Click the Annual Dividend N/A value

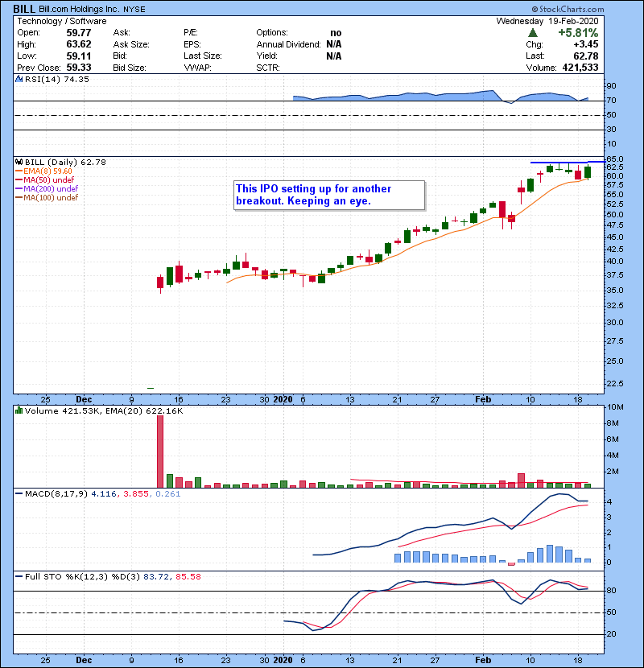pos(334,44)
